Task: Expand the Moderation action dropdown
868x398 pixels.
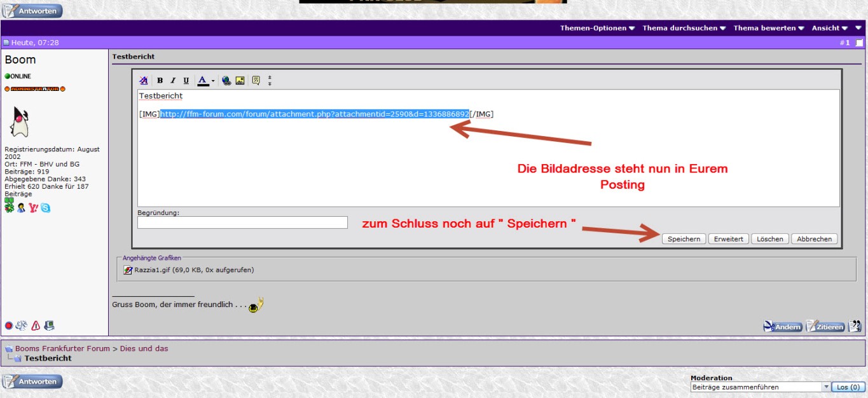Action: pos(826,387)
